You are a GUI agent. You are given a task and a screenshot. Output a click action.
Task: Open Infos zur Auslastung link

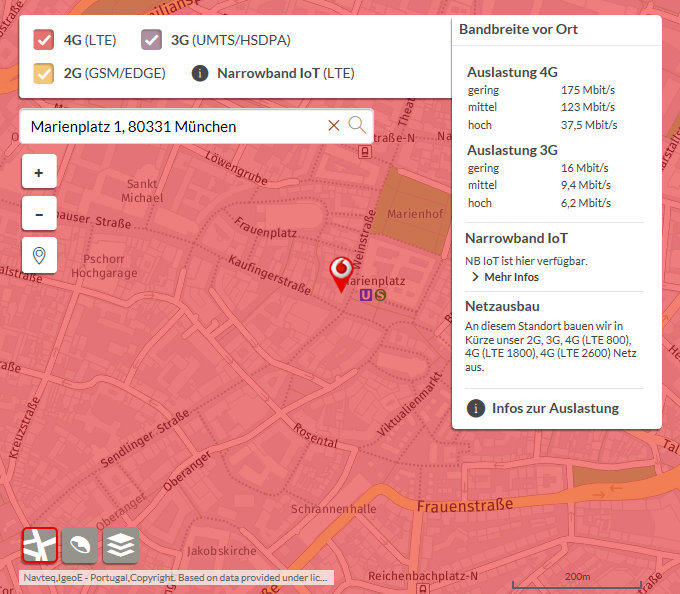555,408
